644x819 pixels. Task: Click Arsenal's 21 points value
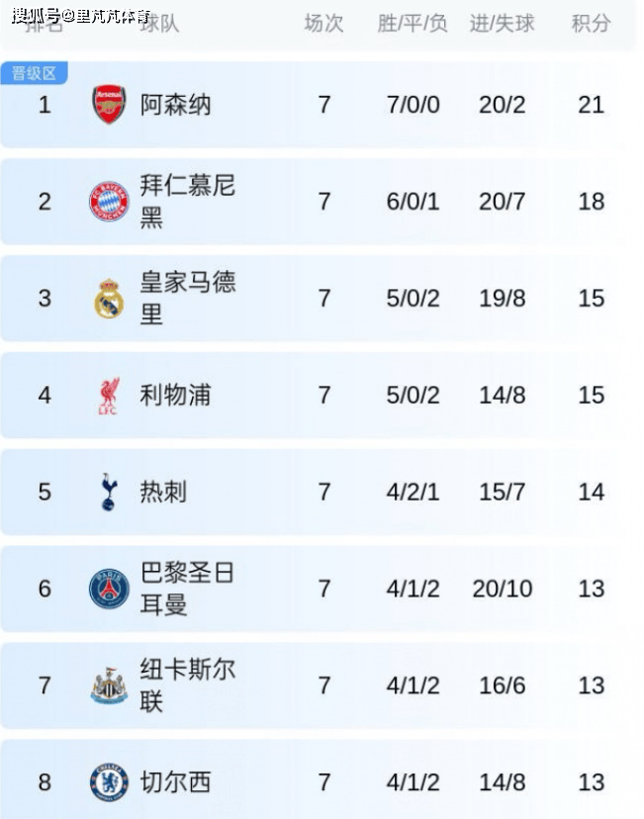coord(591,105)
